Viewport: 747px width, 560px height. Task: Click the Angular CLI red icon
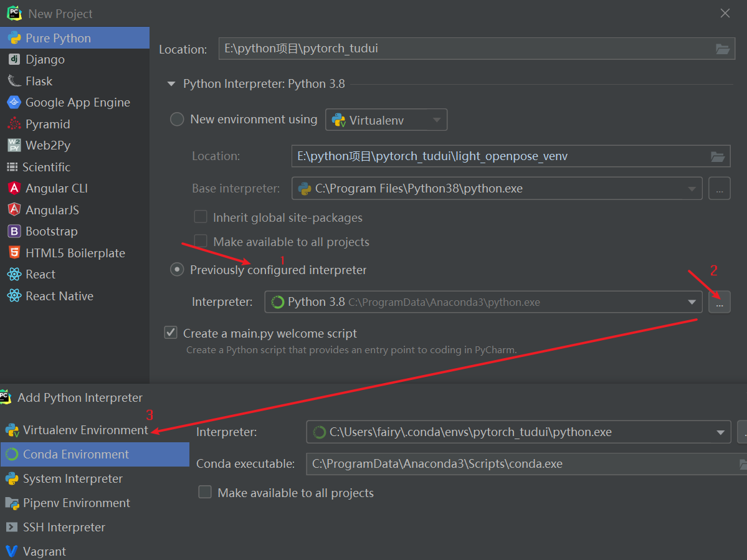pos(14,188)
